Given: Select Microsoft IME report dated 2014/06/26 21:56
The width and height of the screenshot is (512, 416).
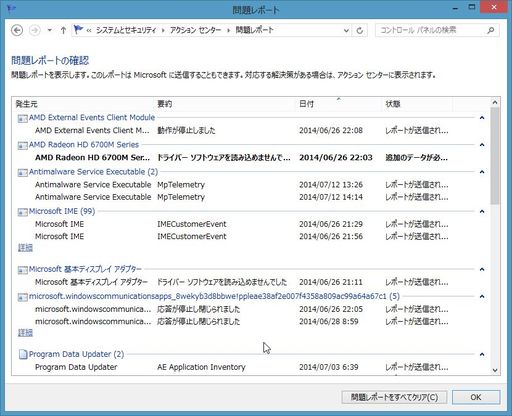Looking at the screenshot, I should [x=242, y=236].
